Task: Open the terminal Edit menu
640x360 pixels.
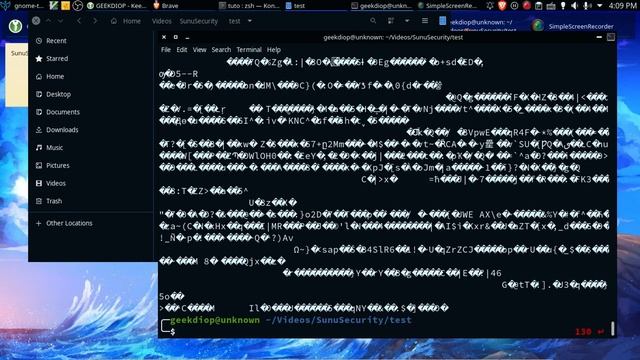Action: point(182,50)
